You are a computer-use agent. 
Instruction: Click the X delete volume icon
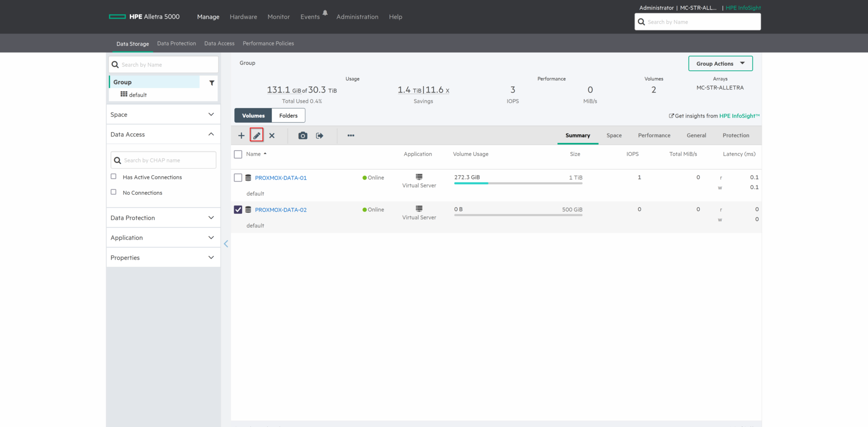[272, 136]
